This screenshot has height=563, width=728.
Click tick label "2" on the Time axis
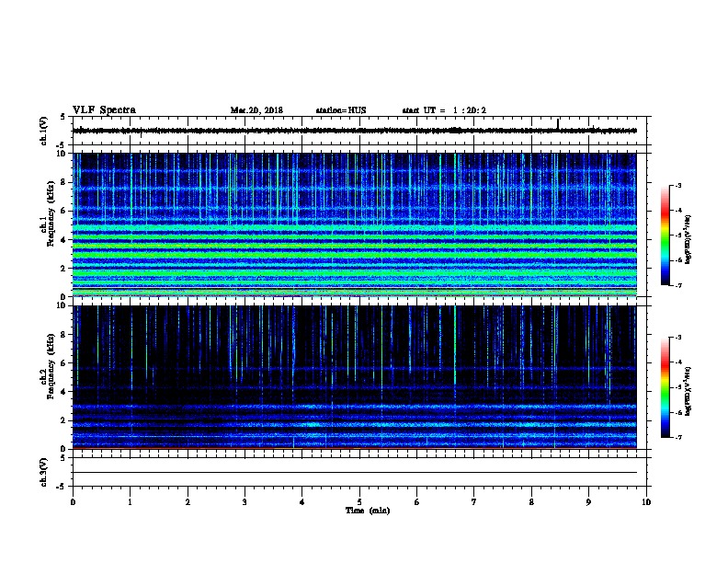188,501
